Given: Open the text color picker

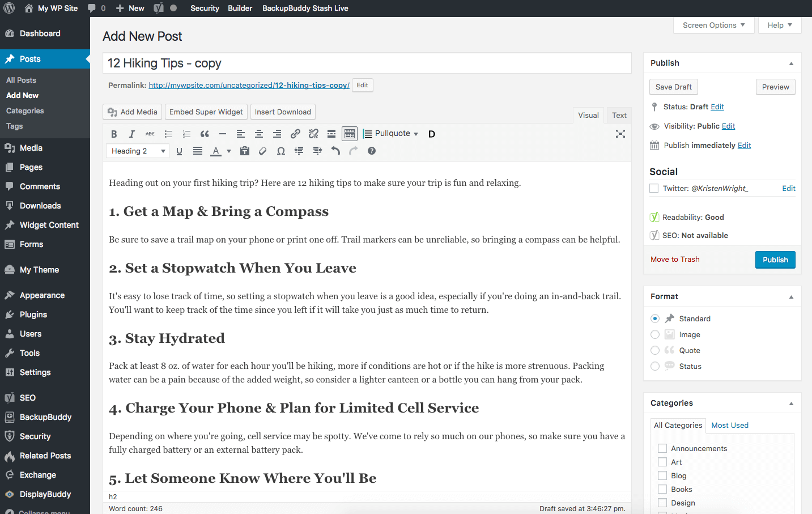Looking at the screenshot, I should tap(229, 151).
